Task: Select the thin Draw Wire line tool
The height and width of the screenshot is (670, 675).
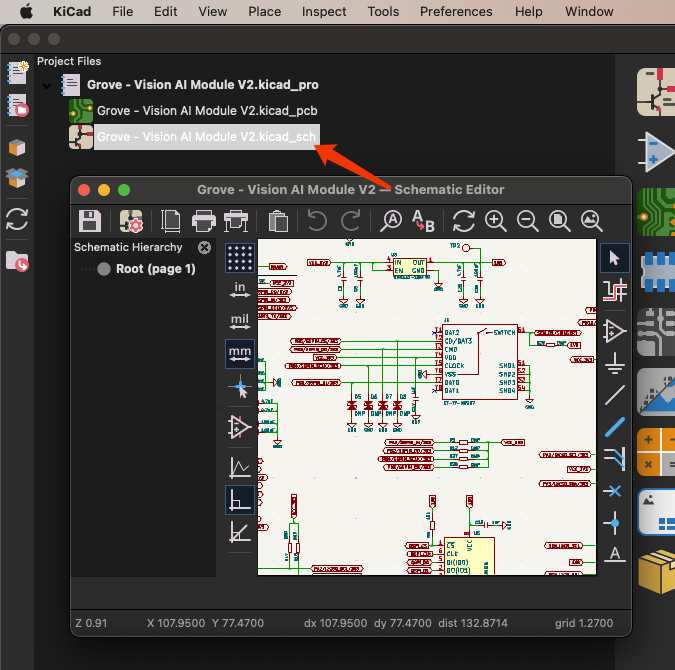Action: [615, 395]
